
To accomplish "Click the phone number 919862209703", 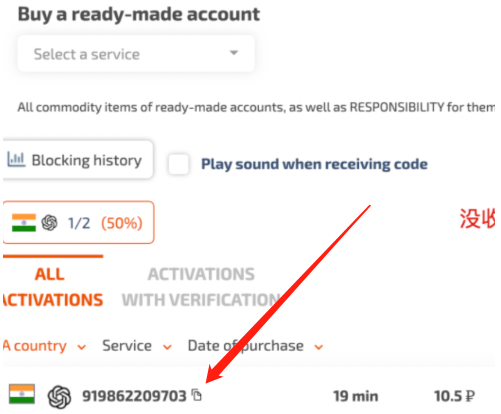I will [134, 396].
